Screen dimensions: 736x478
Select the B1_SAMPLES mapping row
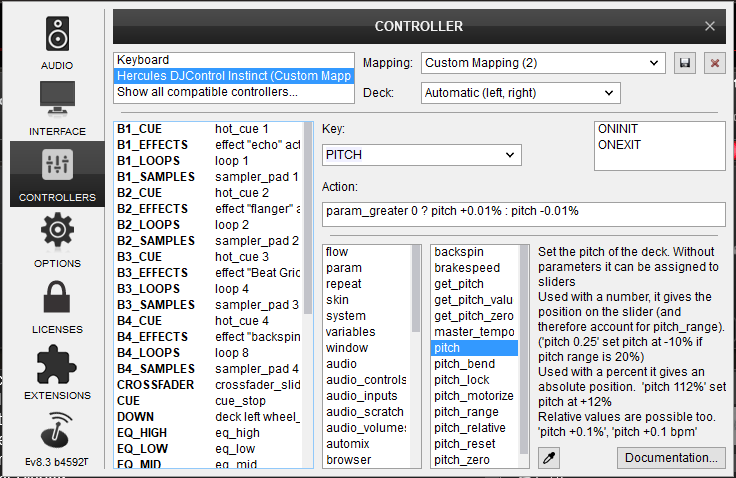click(x=209, y=177)
